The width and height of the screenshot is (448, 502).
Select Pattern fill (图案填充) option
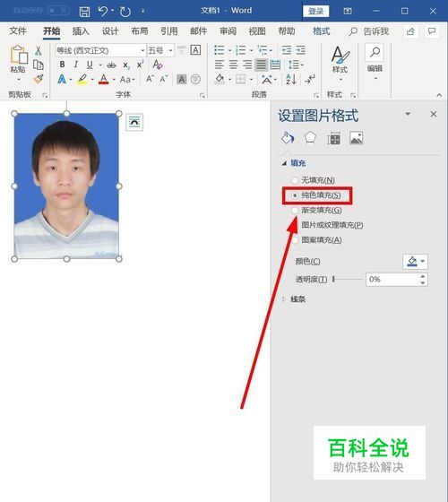(x=316, y=240)
